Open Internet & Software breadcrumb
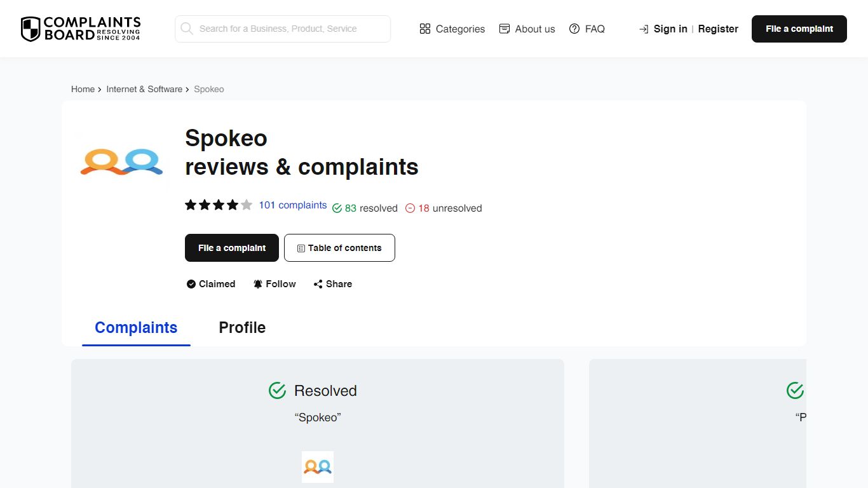This screenshot has width=868, height=488. pos(144,89)
